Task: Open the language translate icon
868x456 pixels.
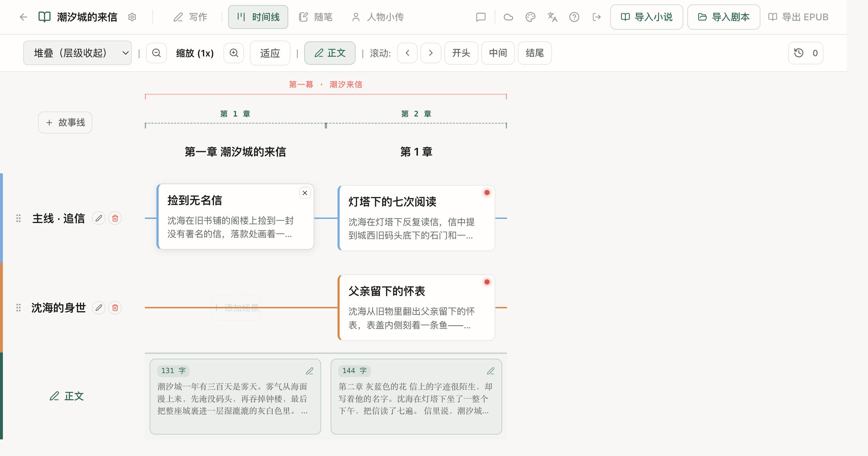Action: tap(552, 17)
